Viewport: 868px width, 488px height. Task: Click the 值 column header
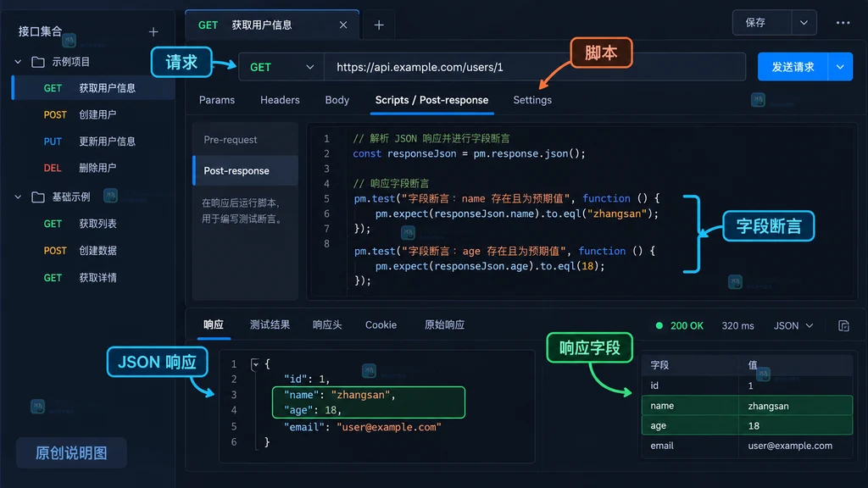tap(753, 365)
